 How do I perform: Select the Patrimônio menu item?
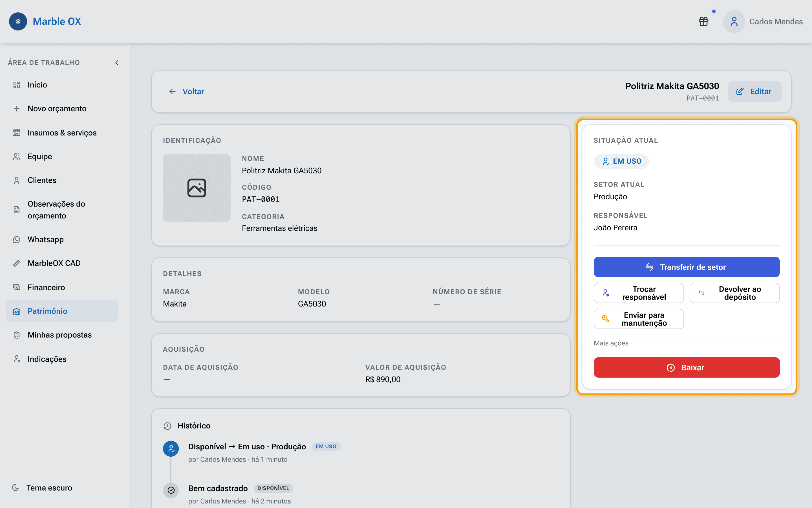(62, 311)
